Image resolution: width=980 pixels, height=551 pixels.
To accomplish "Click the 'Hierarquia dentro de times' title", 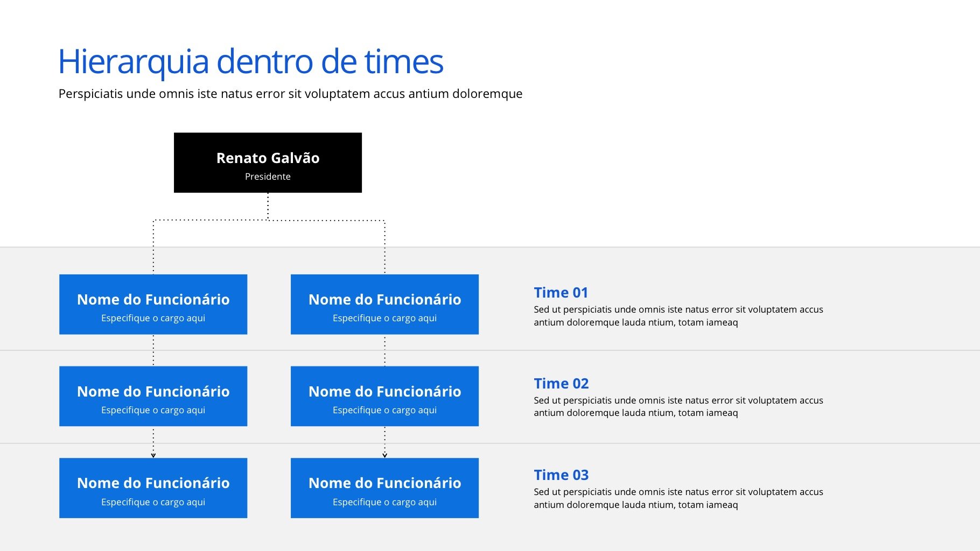I will (x=250, y=61).
